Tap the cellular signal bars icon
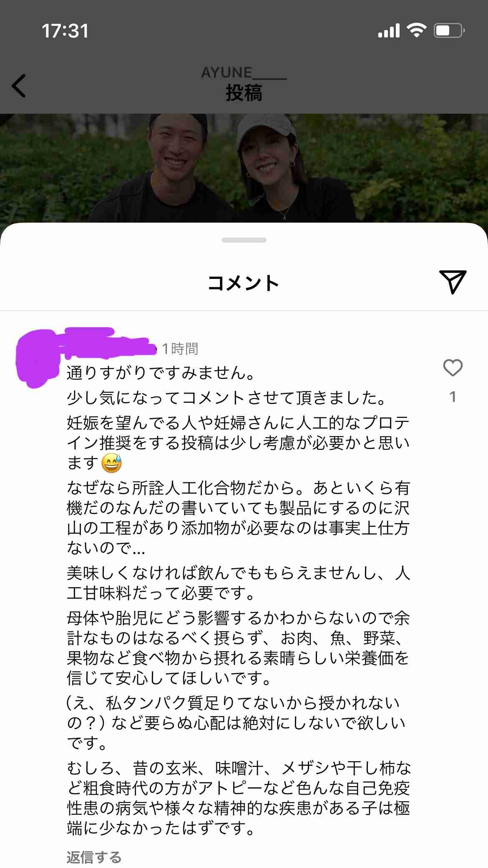The width and height of the screenshot is (488, 868). pos(389,31)
